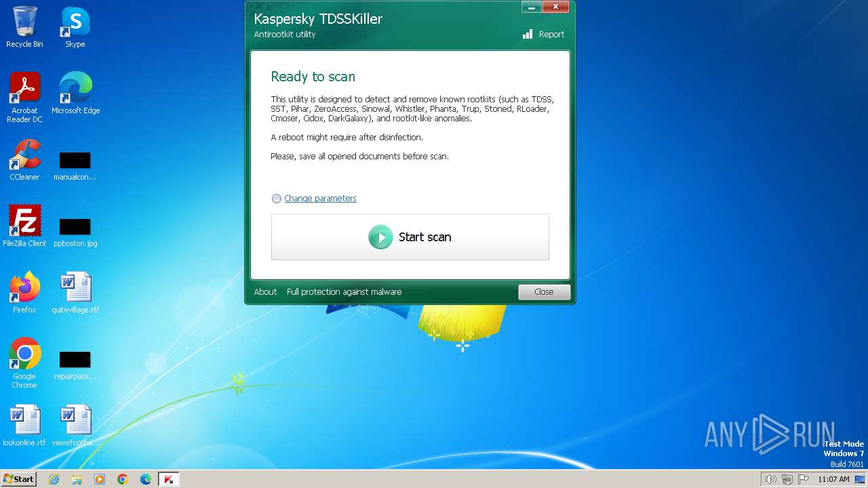The image size is (868, 488).
Task: Click the volume speaker tray icon
Action: (x=770, y=479)
